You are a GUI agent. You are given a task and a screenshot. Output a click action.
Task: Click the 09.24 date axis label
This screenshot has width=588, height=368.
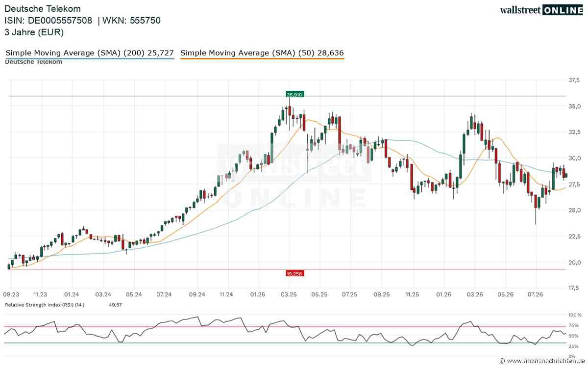196,294
